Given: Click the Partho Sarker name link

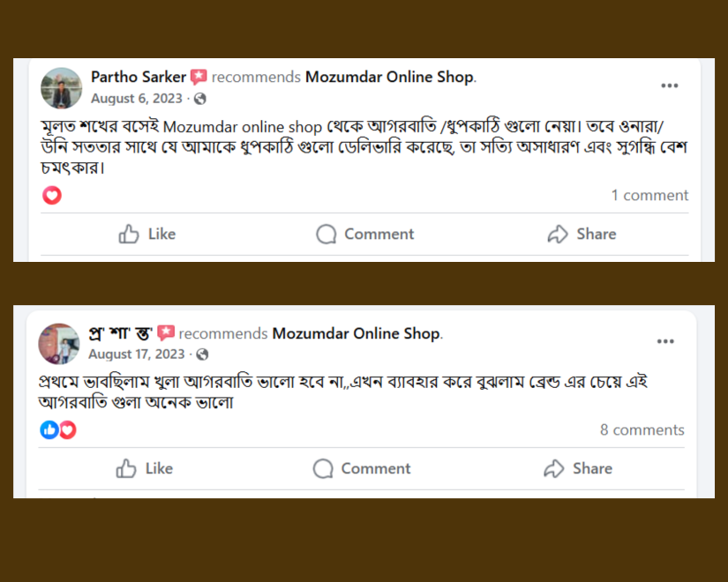Looking at the screenshot, I should (139, 77).
